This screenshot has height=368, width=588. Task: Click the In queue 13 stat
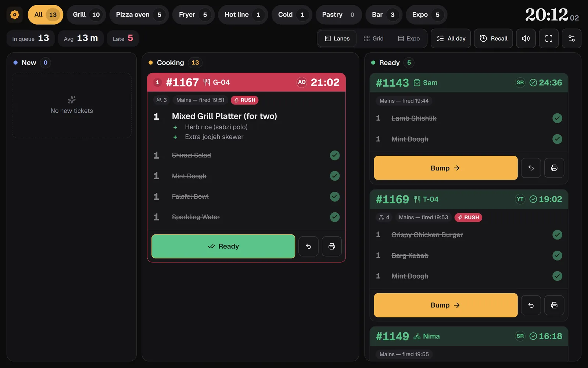(31, 38)
